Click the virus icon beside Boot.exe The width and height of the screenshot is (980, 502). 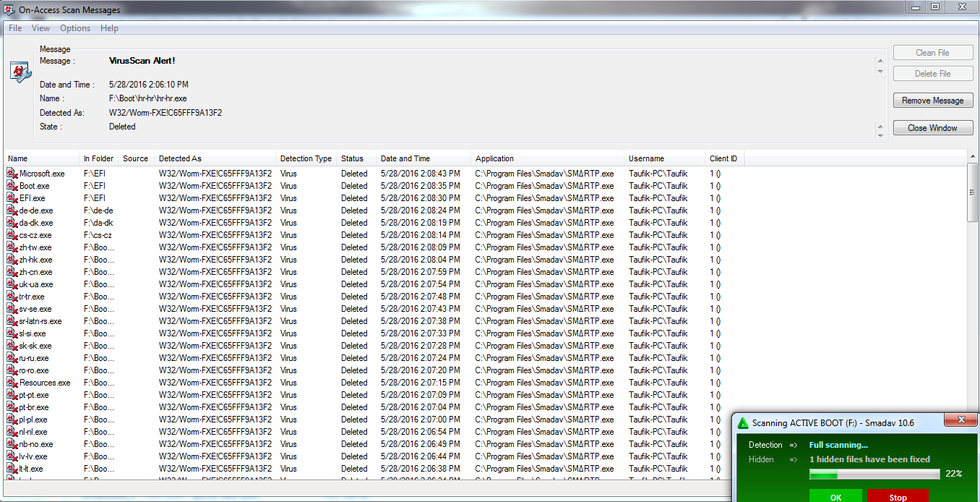tap(12, 186)
